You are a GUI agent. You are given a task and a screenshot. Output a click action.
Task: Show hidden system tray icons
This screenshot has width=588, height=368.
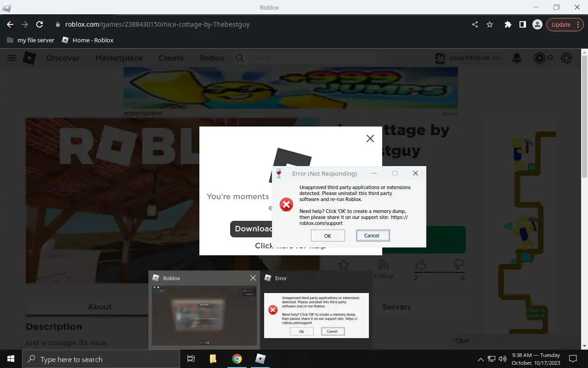[x=481, y=359]
